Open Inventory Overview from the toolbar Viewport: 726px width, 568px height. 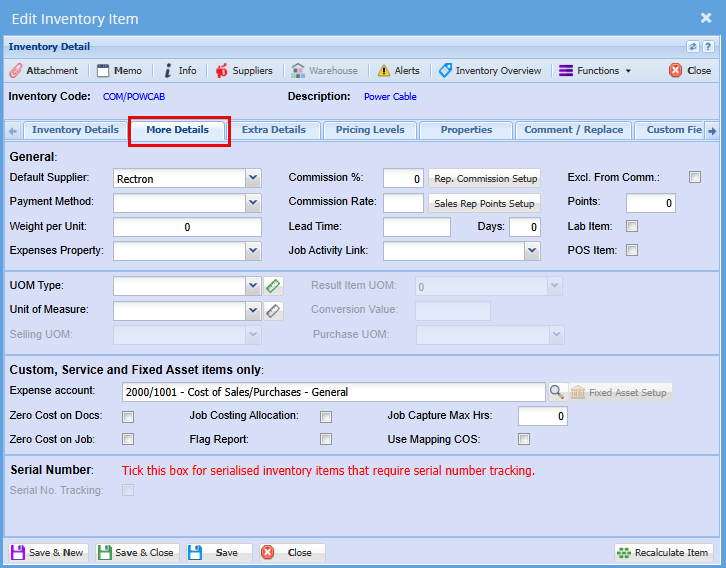[x=490, y=71]
